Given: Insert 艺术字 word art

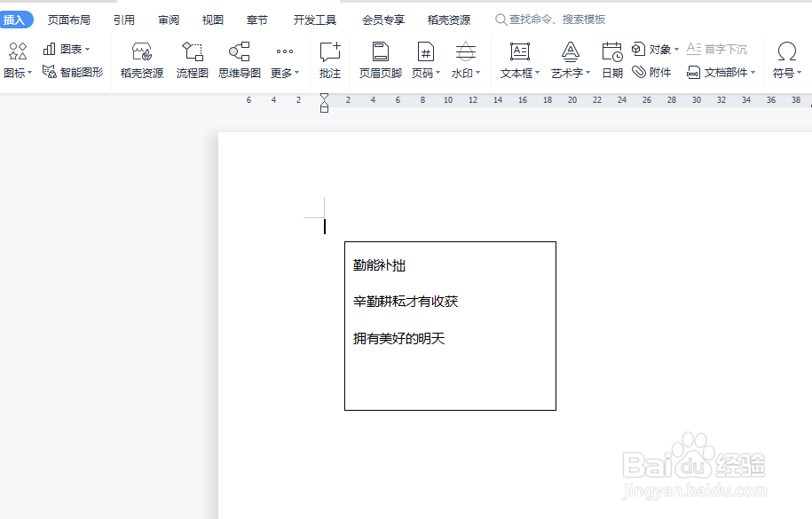Looking at the screenshot, I should [x=570, y=60].
